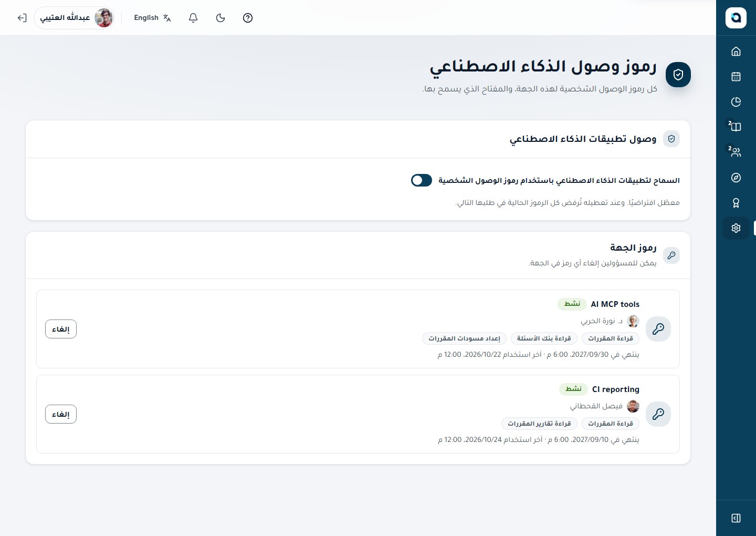The width and height of the screenshot is (756, 536).
Task: Switch the language to English
Action: (152, 18)
